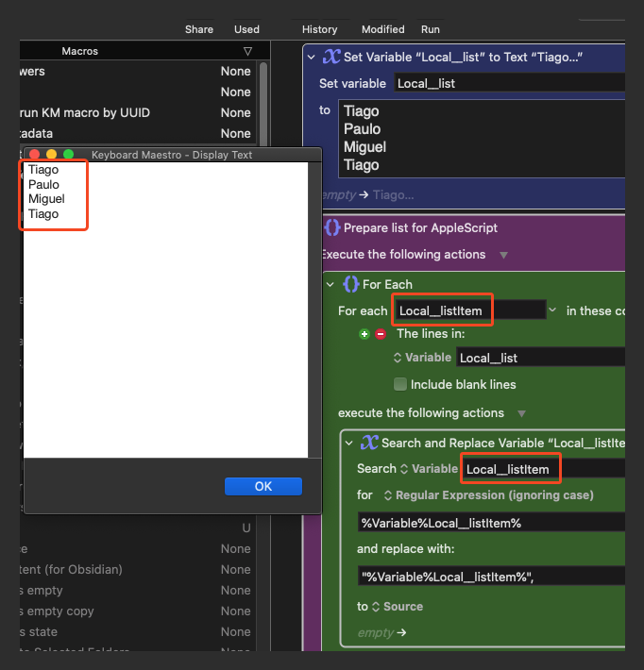Click the Search and Replace action X icon
Viewport: 644px width, 670px height.
(369, 443)
